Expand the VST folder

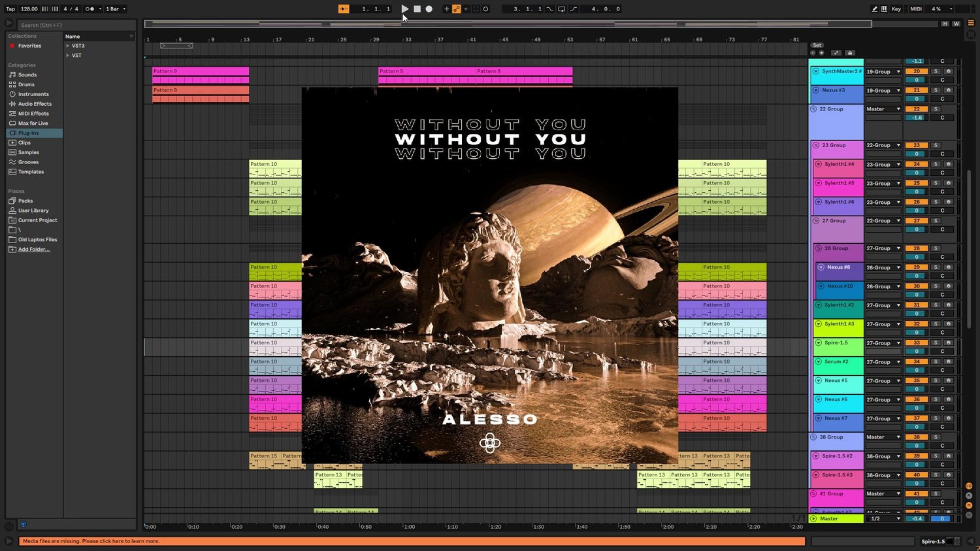click(67, 56)
